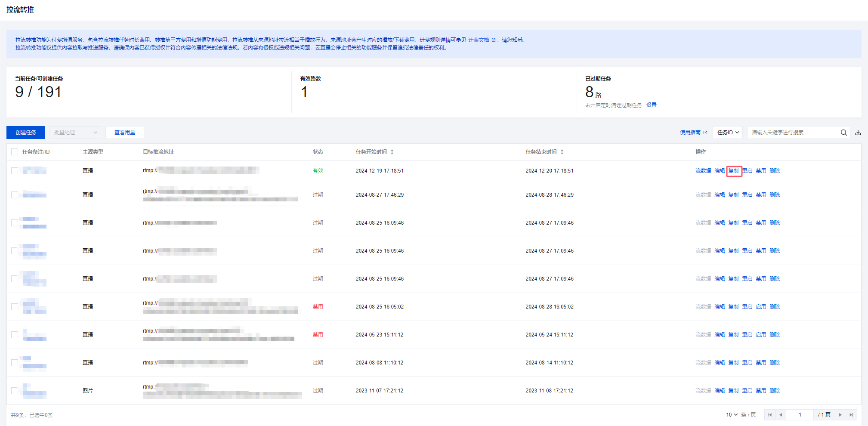Screen dimensions: 868x426
Task: Open the 10 条/页 page size dropdown
Action: click(x=732, y=415)
